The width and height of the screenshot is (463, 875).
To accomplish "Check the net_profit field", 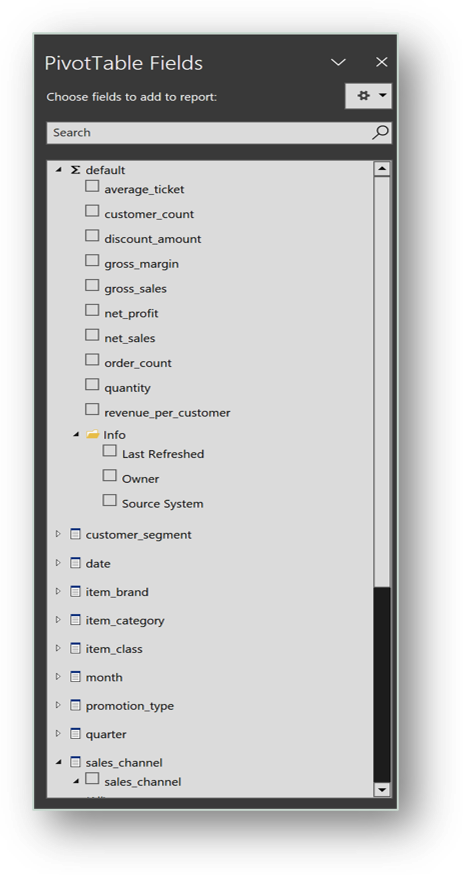I will coord(92,310).
